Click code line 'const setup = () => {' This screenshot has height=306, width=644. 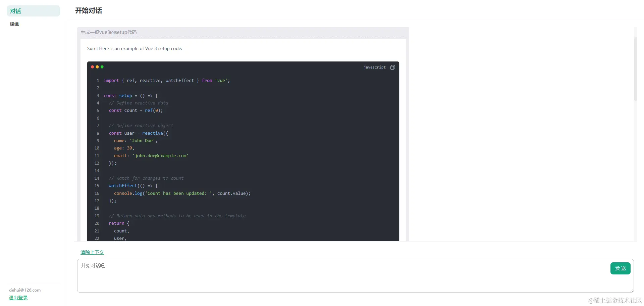[130, 96]
